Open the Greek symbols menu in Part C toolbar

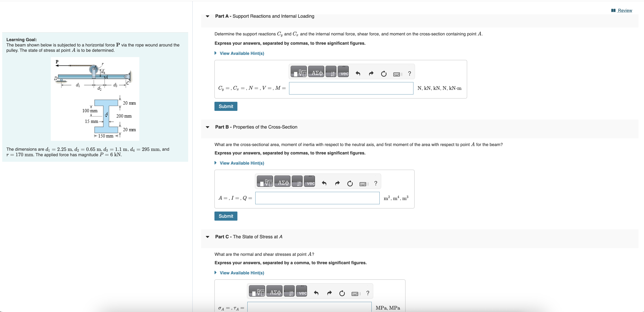[x=274, y=292]
